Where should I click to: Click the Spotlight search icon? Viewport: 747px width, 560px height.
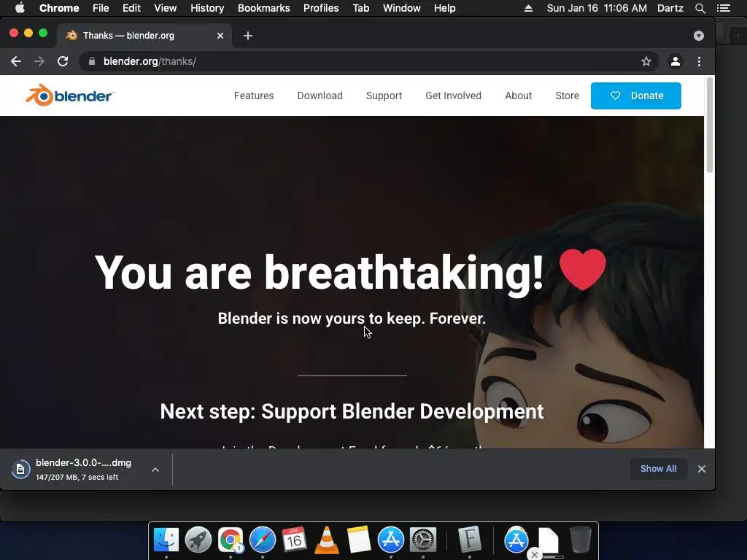[700, 8]
